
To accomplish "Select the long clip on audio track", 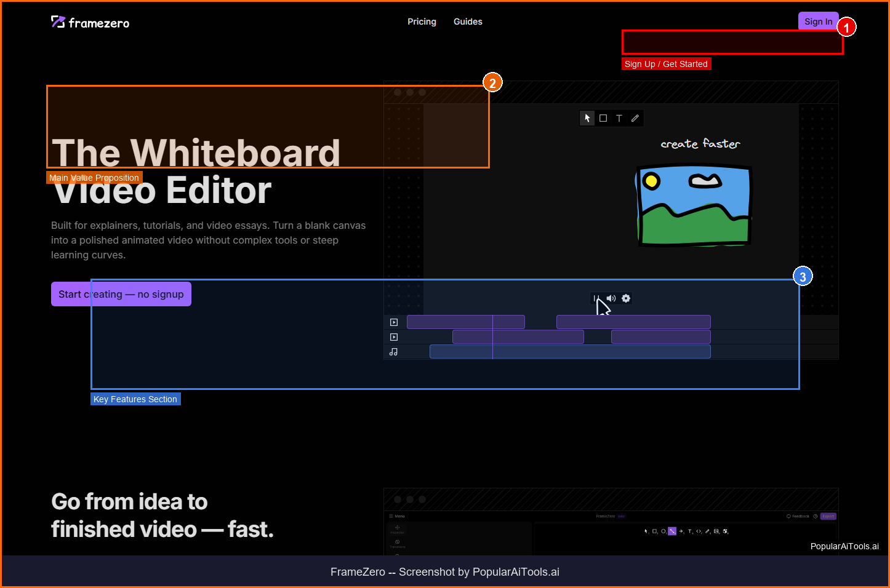I will pos(570,352).
